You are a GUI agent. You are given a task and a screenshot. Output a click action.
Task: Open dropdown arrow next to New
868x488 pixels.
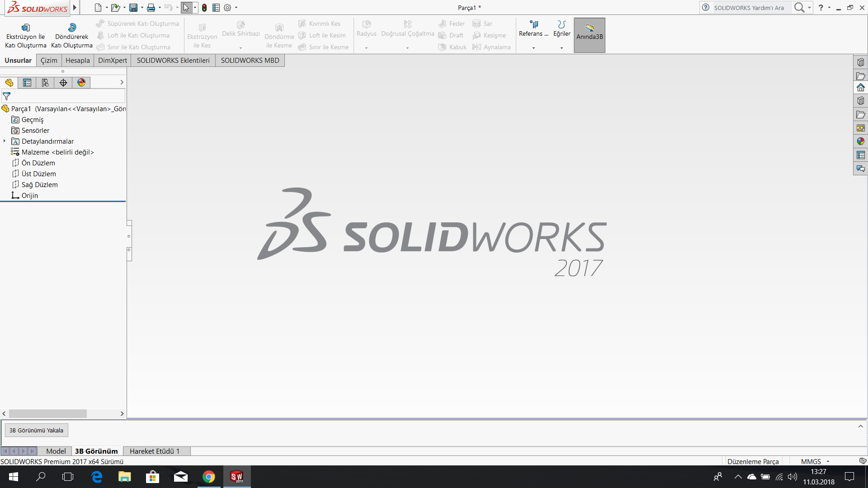pyautogui.click(x=107, y=8)
